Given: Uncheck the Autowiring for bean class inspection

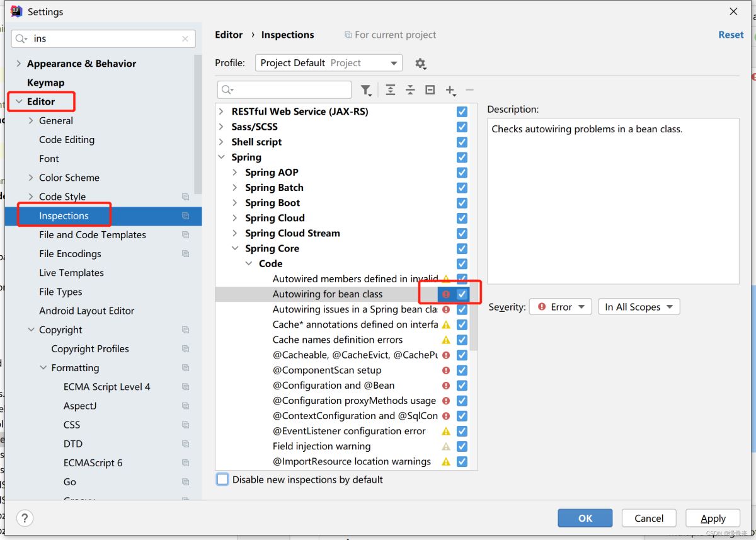Looking at the screenshot, I should tap(462, 294).
